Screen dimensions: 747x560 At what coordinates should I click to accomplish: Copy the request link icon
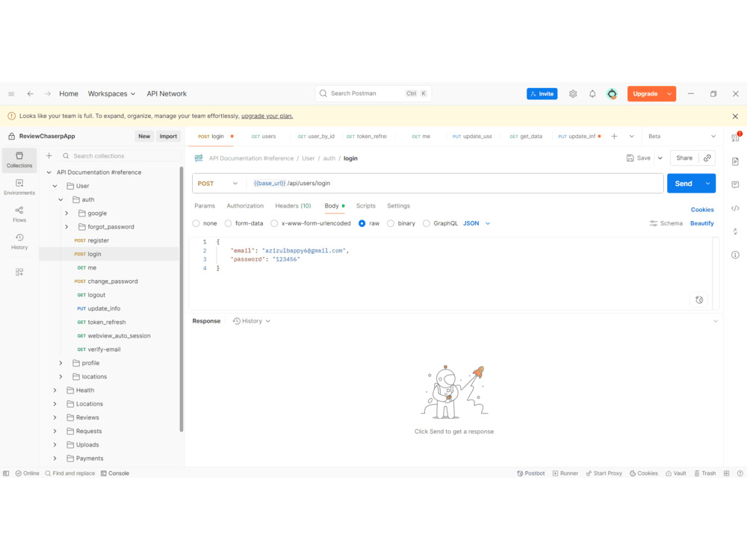click(707, 158)
